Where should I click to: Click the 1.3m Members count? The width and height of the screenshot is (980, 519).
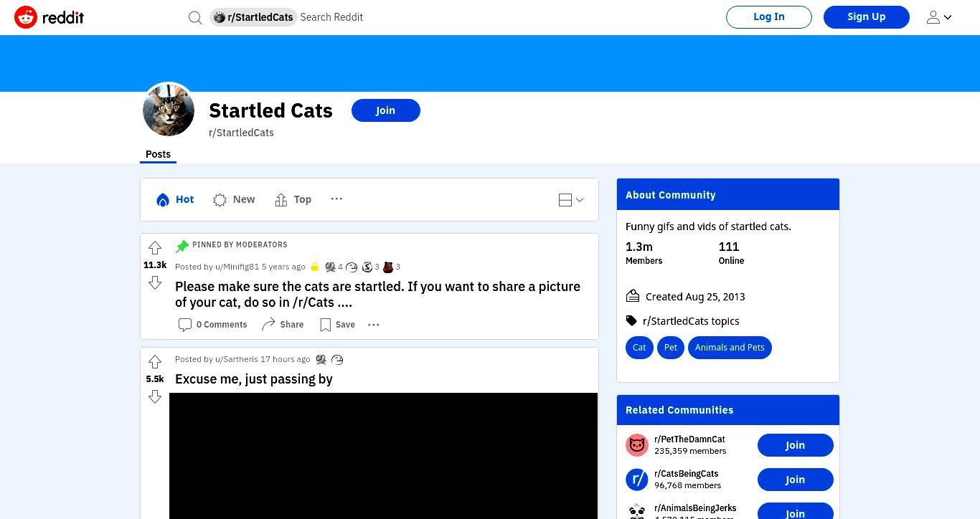pyautogui.click(x=639, y=247)
